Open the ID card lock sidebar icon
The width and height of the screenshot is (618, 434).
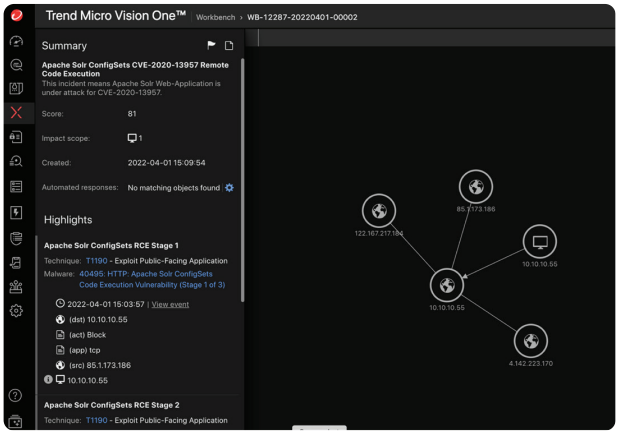pyautogui.click(x=16, y=137)
